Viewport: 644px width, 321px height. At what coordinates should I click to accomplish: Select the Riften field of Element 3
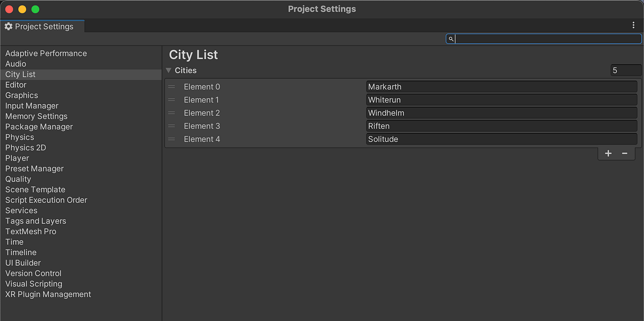click(502, 126)
